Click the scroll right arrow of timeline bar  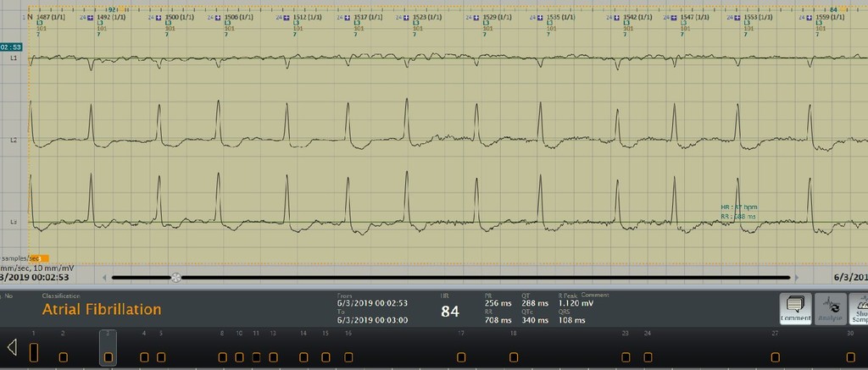click(x=797, y=278)
